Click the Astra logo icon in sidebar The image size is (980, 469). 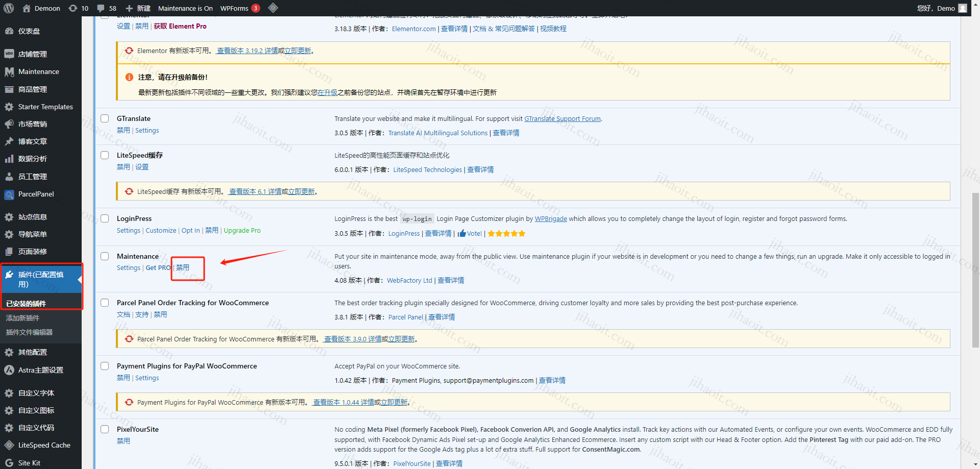point(9,370)
